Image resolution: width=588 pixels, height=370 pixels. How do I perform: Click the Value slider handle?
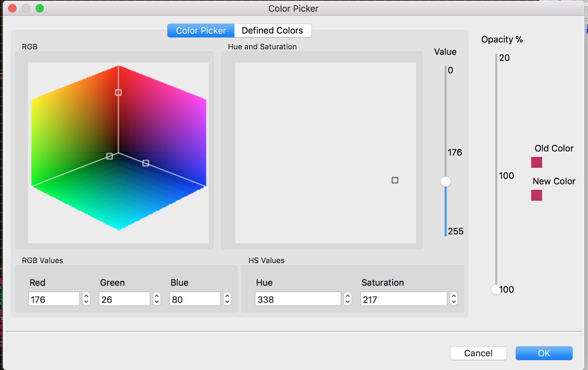[x=446, y=182]
